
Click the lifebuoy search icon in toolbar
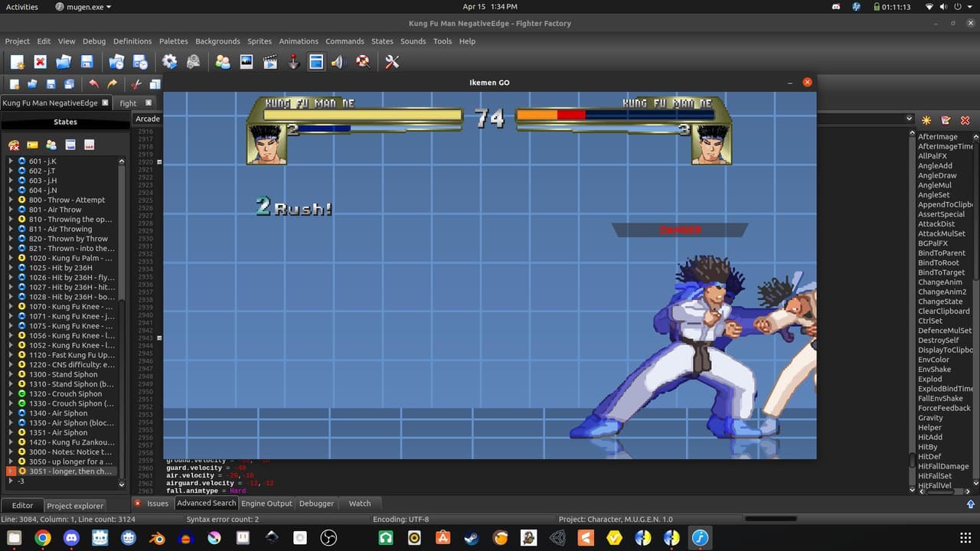363,62
